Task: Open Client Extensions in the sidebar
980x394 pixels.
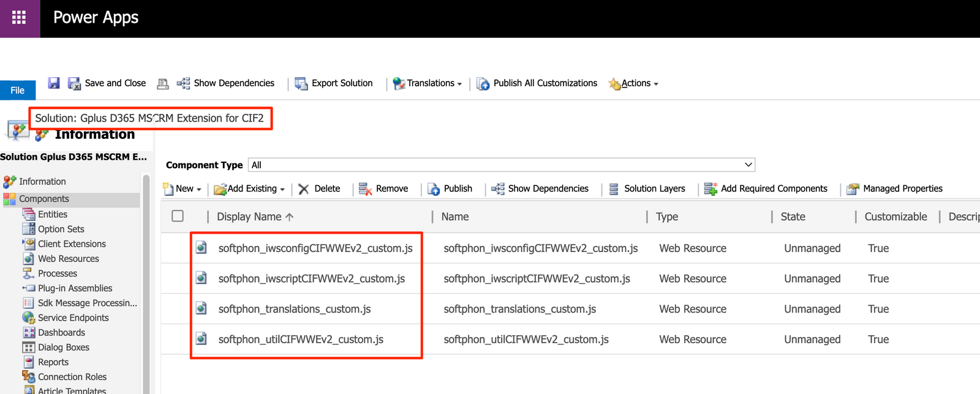Action: (x=72, y=243)
